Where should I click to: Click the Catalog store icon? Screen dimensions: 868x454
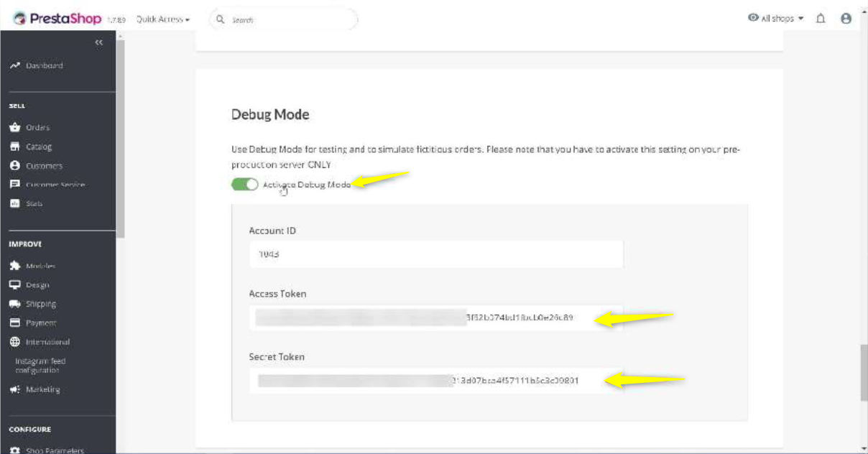pos(14,147)
